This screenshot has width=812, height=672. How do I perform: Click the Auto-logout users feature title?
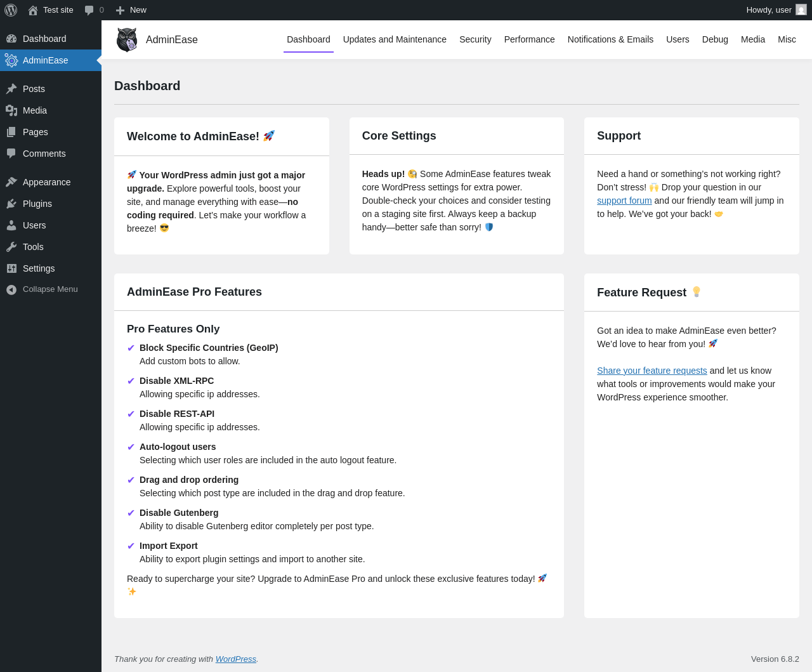[178, 447]
